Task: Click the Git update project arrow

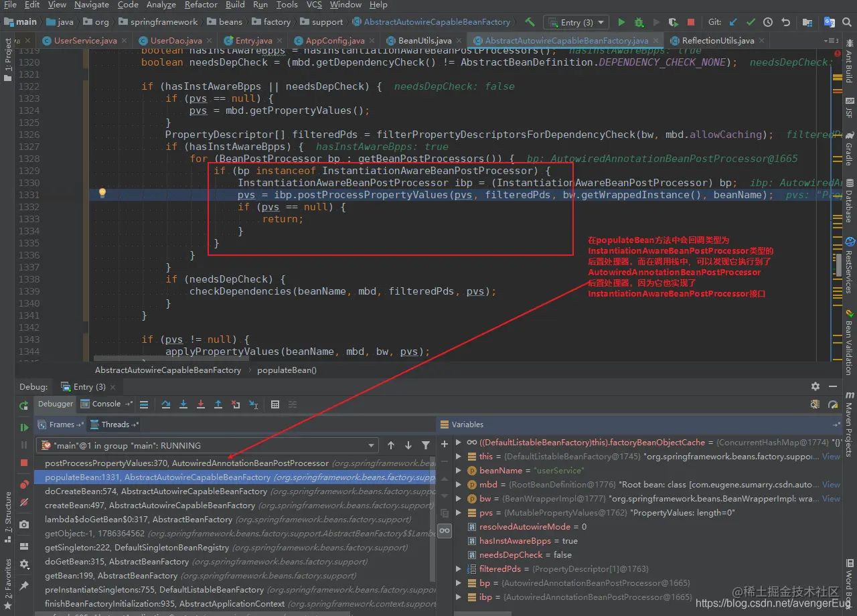Action: coord(733,22)
